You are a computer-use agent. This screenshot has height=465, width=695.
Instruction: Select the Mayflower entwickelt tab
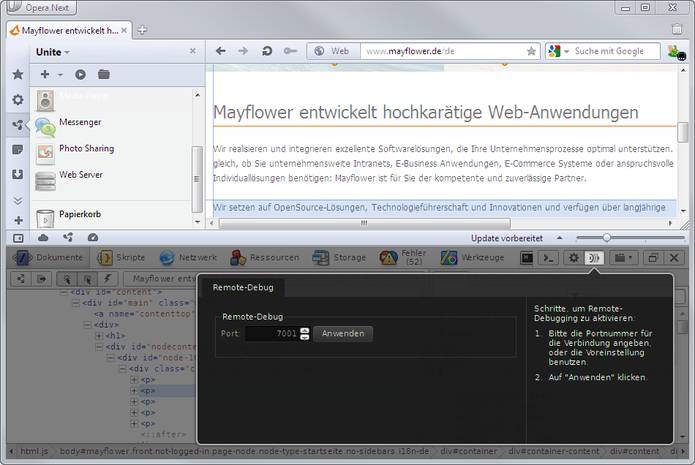coord(70,31)
